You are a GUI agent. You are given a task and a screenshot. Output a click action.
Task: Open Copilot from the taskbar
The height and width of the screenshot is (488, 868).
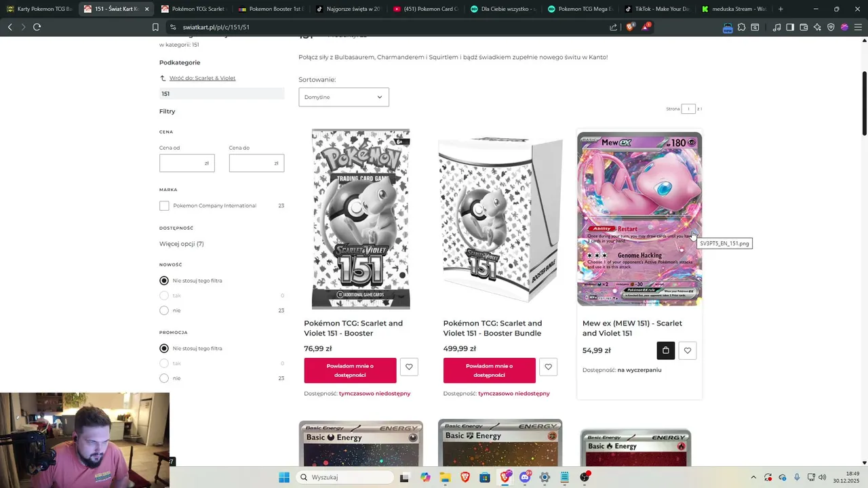[x=425, y=477]
